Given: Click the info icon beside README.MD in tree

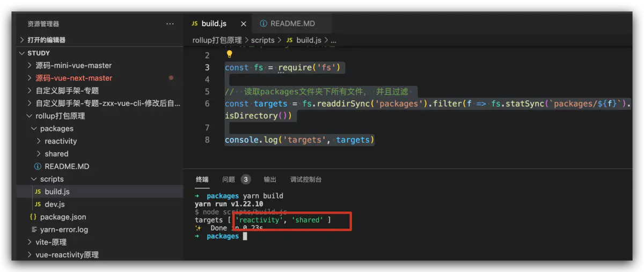Looking at the screenshot, I should [38, 166].
